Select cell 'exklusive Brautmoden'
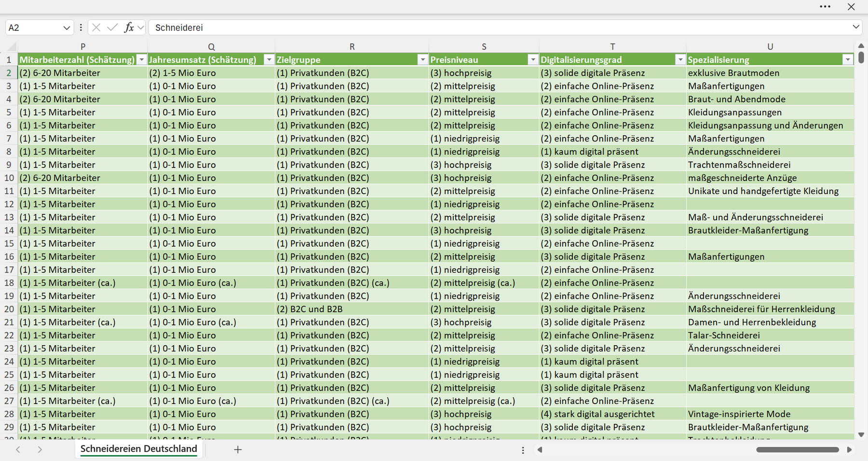Image resolution: width=868 pixels, height=461 pixels. click(x=770, y=73)
